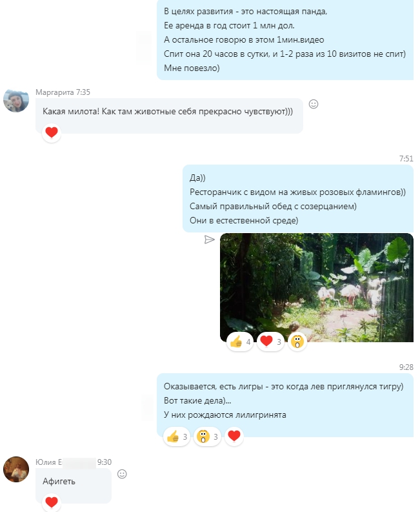Open Юлия's profile avatar

coord(16,469)
